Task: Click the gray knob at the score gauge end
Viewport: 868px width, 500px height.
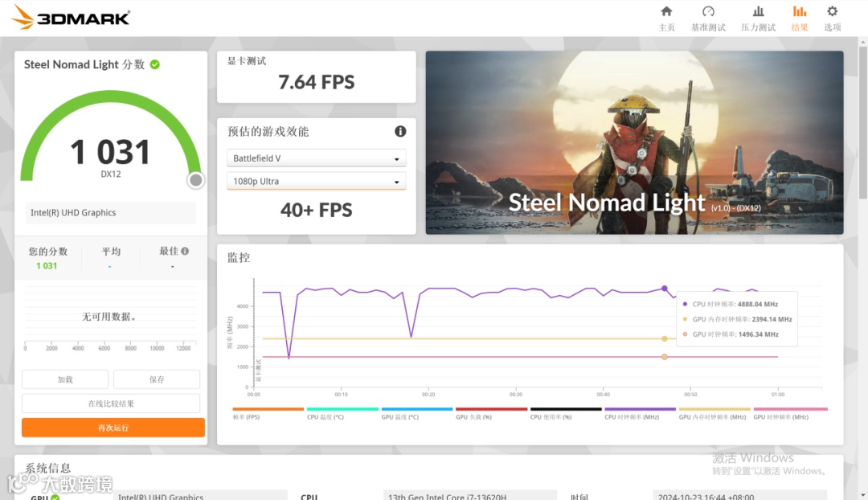Action: [x=195, y=181]
